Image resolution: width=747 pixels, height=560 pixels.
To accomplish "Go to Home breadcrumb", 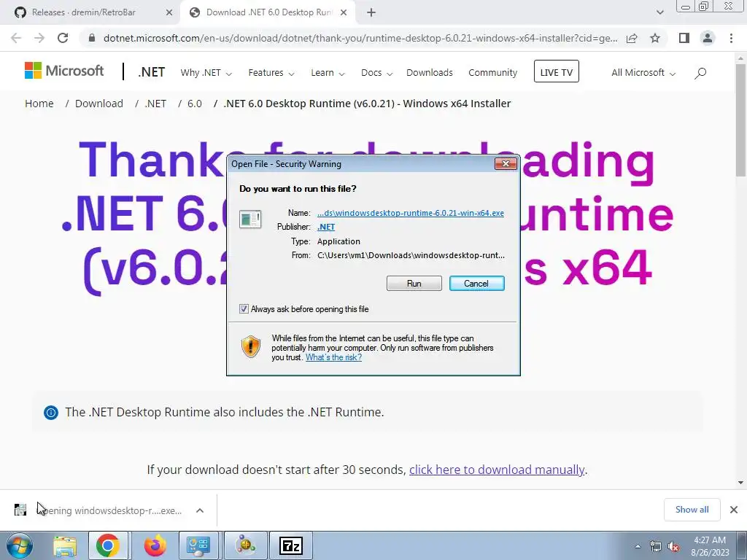I will click(39, 104).
